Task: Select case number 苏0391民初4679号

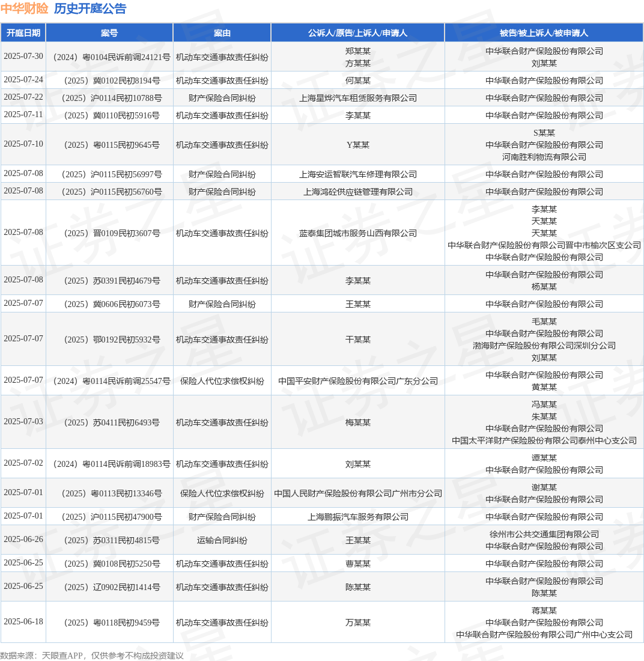Action: click(112, 281)
